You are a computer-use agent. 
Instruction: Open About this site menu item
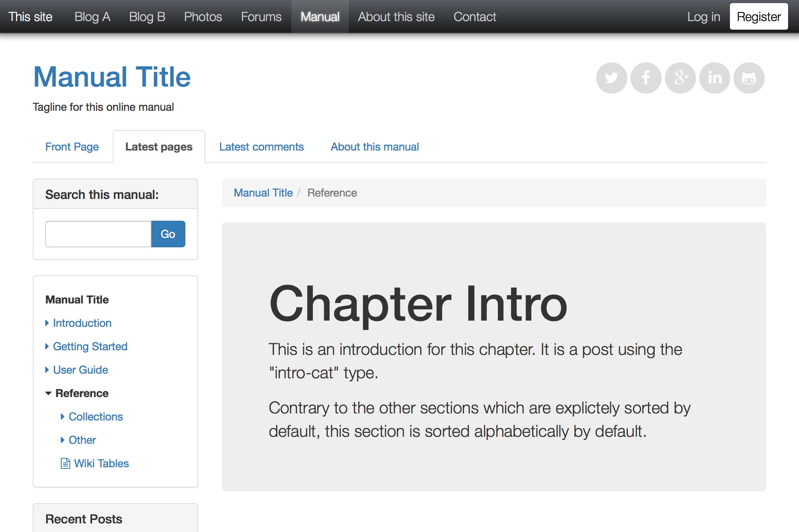pyautogui.click(x=396, y=17)
